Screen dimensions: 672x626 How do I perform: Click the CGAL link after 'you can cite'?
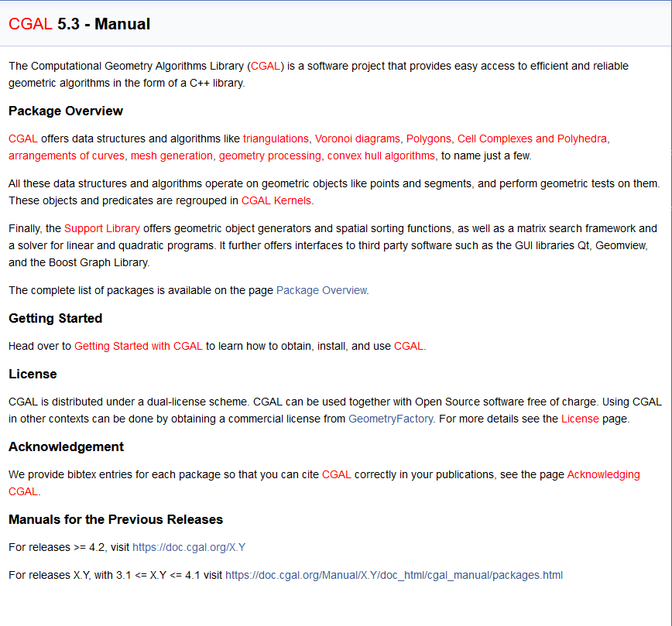click(337, 475)
